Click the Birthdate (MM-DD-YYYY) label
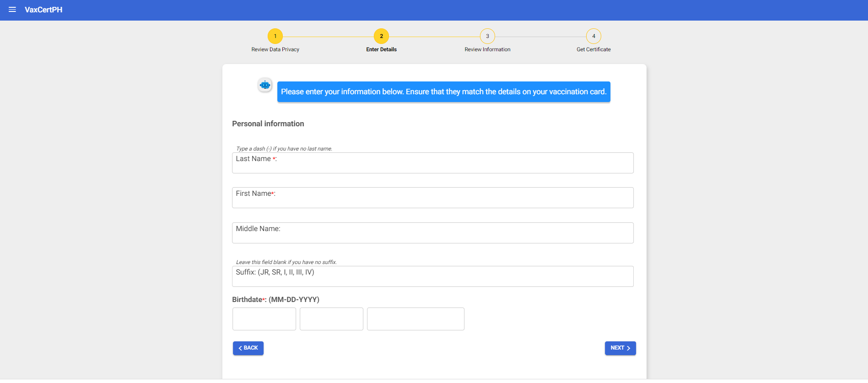 pos(275,300)
